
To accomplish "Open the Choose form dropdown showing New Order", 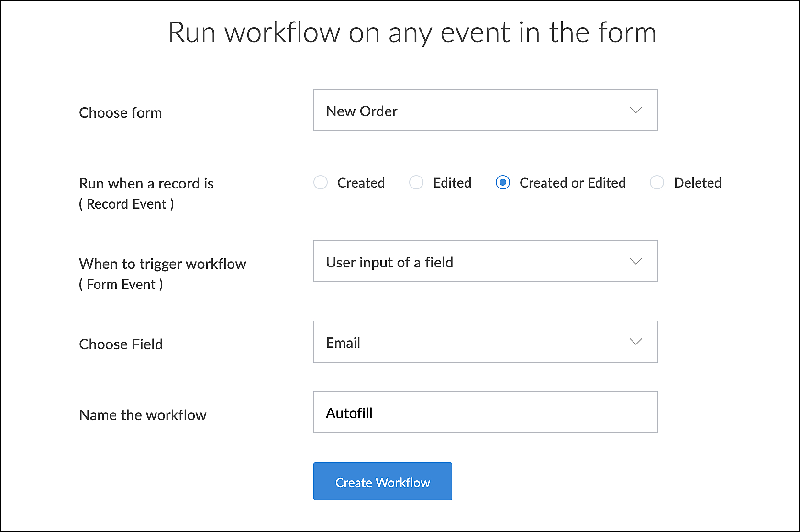I will click(x=478, y=111).
